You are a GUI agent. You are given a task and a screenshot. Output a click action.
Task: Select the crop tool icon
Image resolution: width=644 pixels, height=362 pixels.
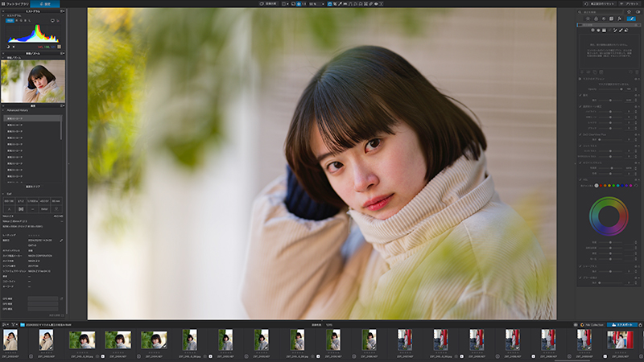pyautogui.click(x=335, y=4)
